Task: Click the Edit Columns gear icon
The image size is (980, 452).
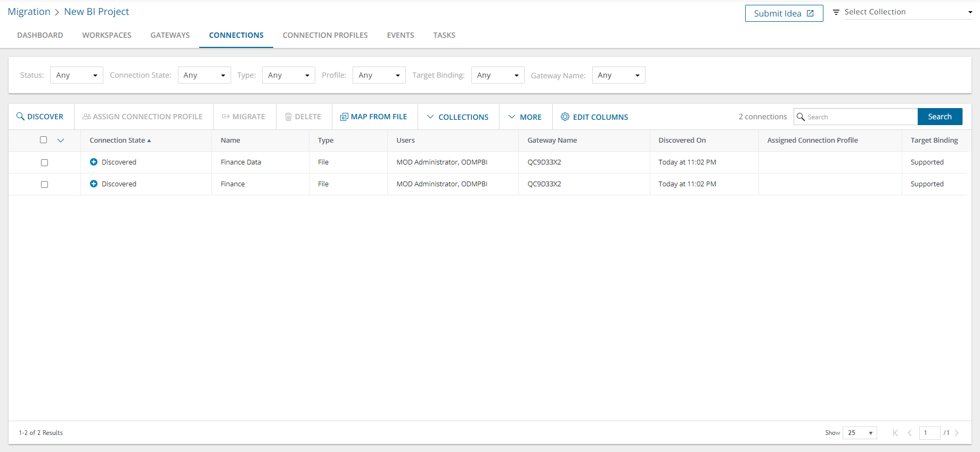Action: pos(565,117)
